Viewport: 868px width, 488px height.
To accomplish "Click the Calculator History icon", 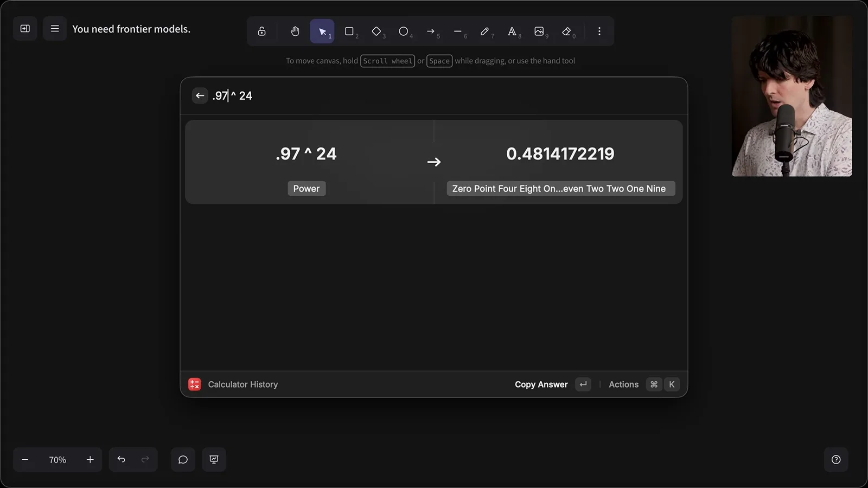I will (195, 384).
